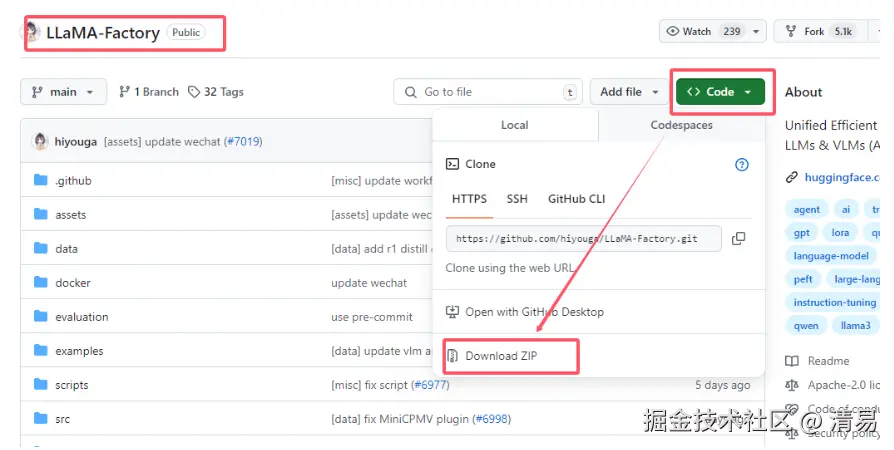Copy the clone URL with the copy icon
The width and height of the screenshot is (894, 450).
click(x=738, y=238)
